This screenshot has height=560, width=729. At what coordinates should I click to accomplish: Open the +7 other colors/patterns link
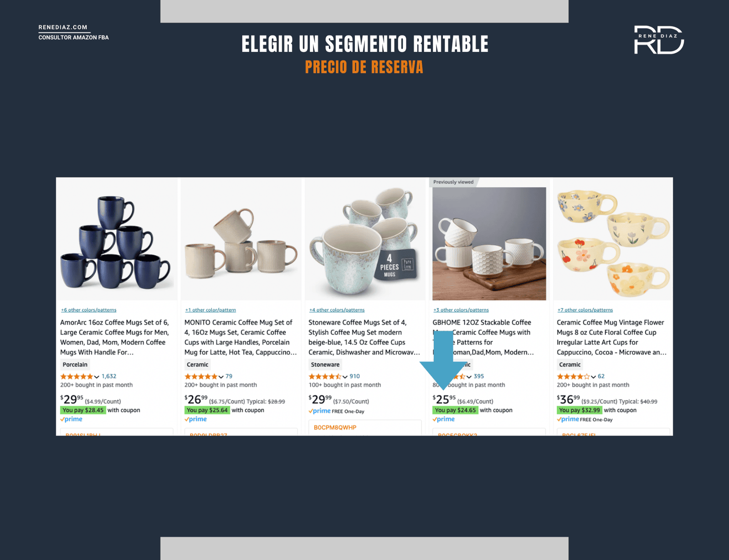tap(585, 310)
